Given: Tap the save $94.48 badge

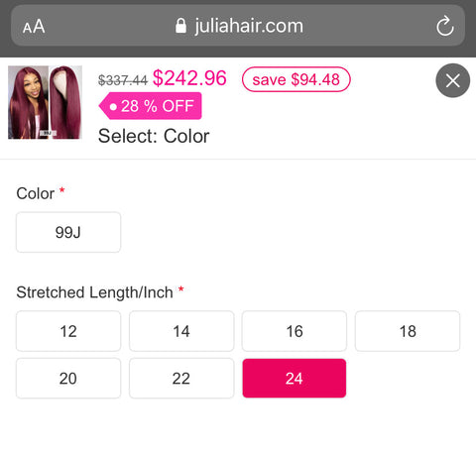Looking at the screenshot, I should click(x=297, y=79).
